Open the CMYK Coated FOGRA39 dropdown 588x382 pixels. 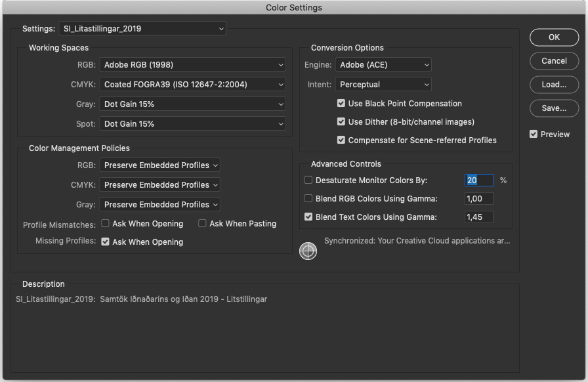[x=192, y=85]
